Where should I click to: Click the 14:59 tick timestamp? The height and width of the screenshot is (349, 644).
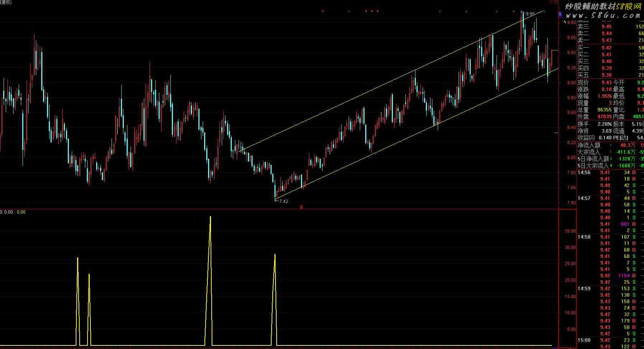click(x=584, y=288)
